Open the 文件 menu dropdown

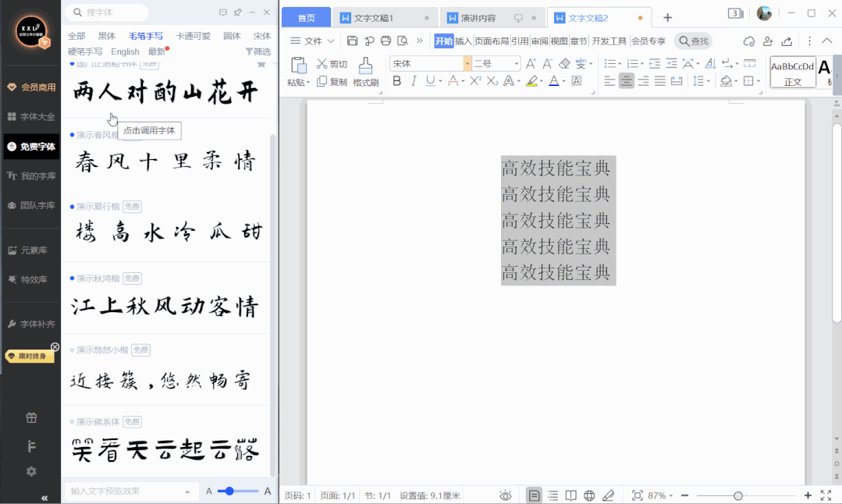[312, 41]
